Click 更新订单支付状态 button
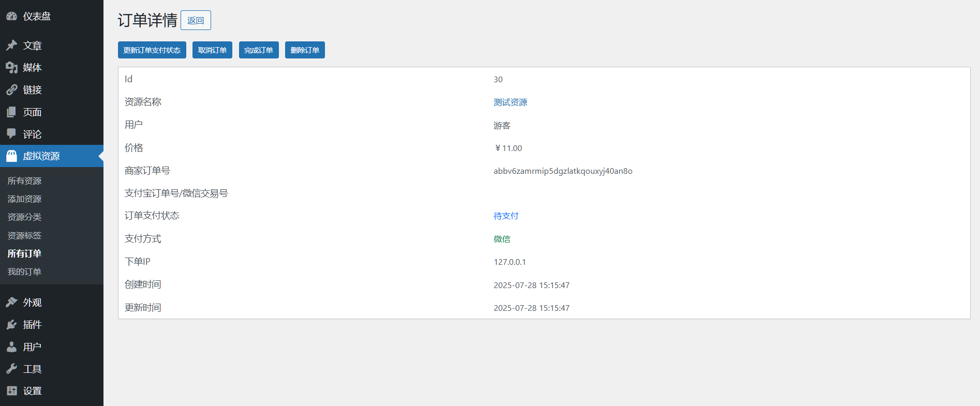The image size is (980, 406). [152, 50]
